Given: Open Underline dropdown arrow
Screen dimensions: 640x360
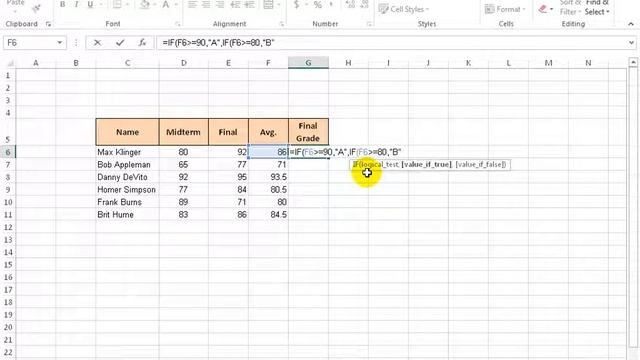Looking at the screenshot, I should click(x=100, y=4).
